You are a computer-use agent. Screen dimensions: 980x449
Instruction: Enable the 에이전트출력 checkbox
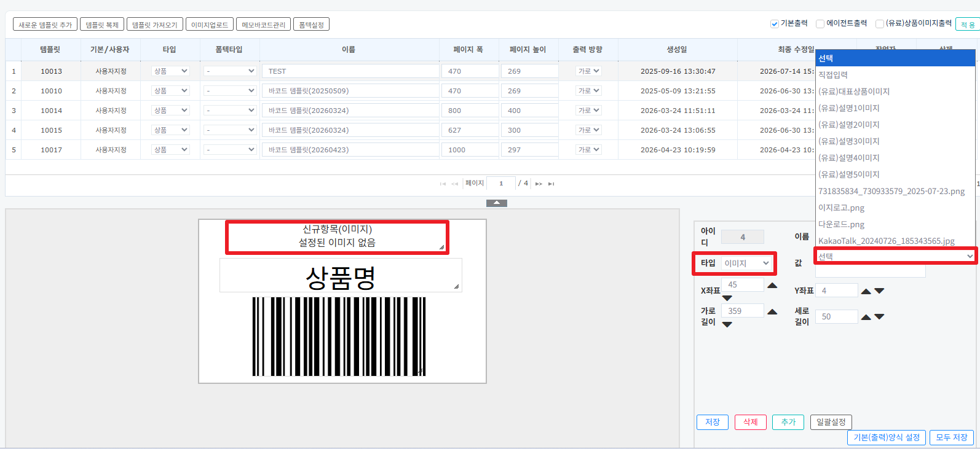click(x=820, y=24)
